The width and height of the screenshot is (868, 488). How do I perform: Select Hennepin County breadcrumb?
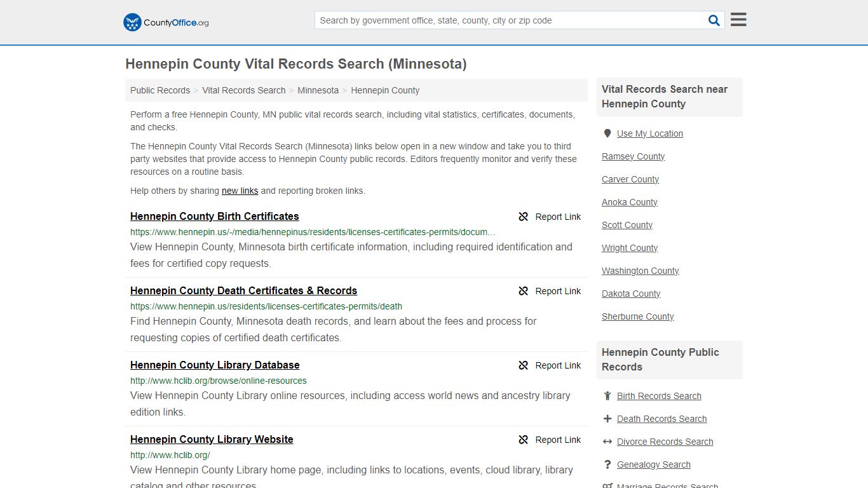click(x=385, y=90)
